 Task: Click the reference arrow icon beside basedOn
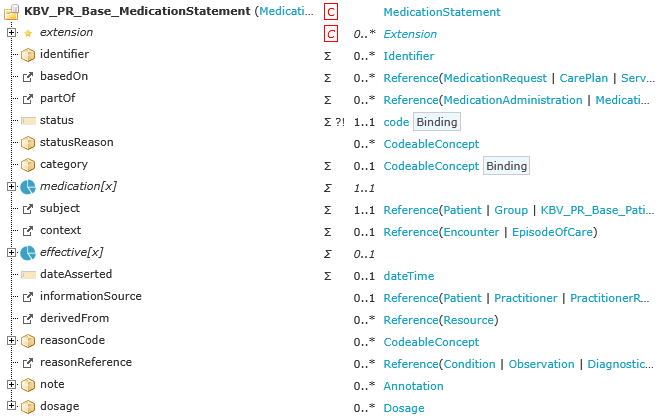[28, 77]
